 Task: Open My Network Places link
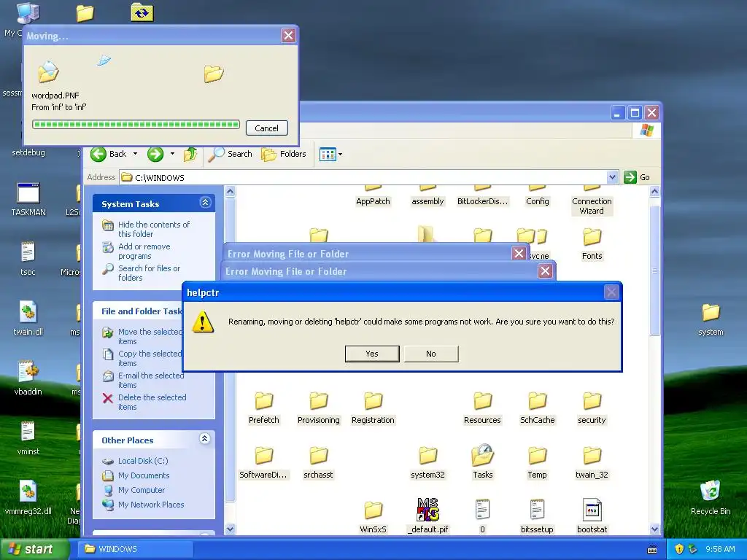point(150,505)
